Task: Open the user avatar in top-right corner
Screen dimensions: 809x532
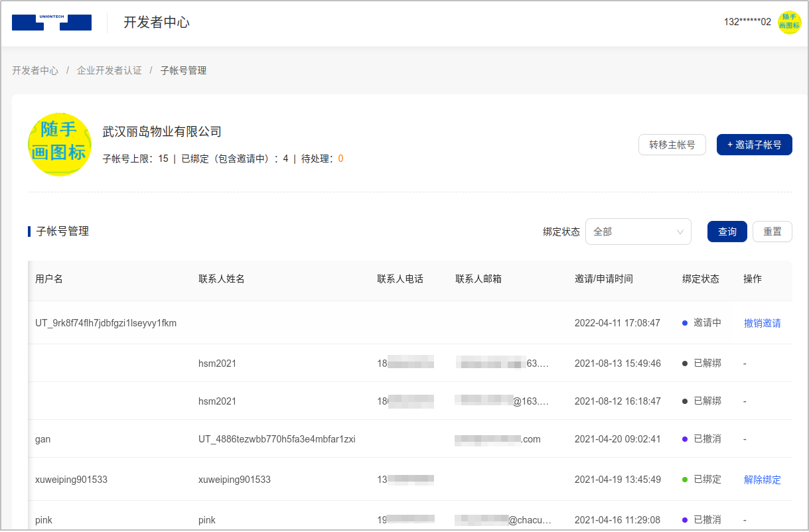Action: click(x=789, y=22)
